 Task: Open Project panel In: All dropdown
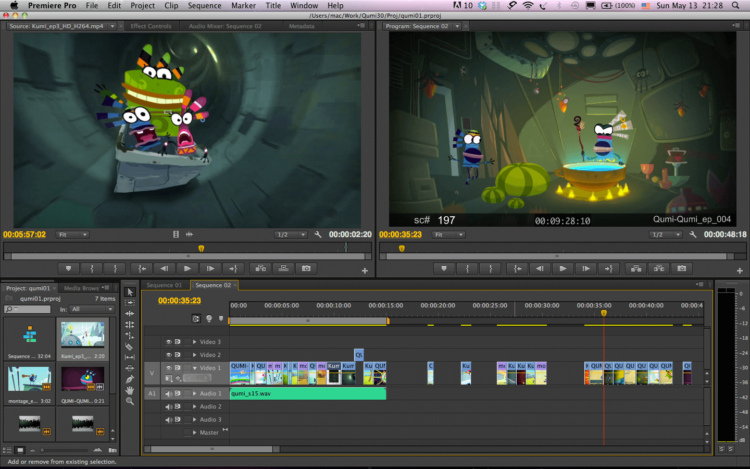pos(92,309)
